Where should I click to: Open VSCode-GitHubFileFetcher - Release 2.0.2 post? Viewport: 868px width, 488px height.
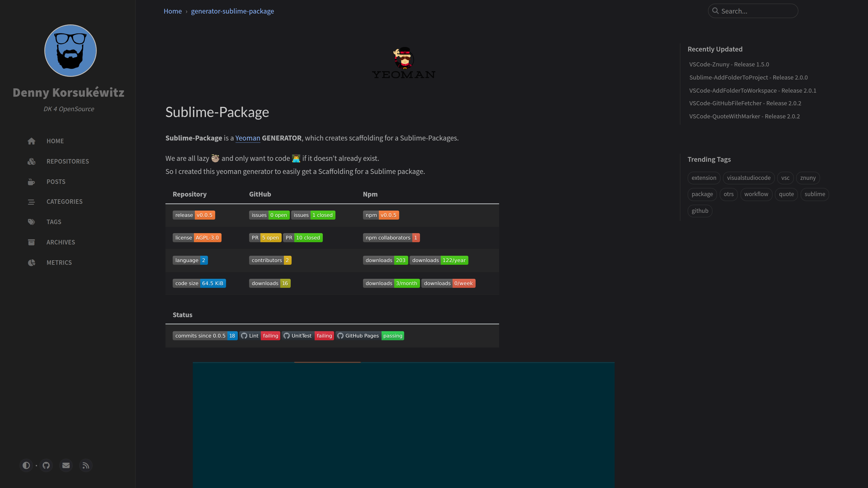coord(745,103)
